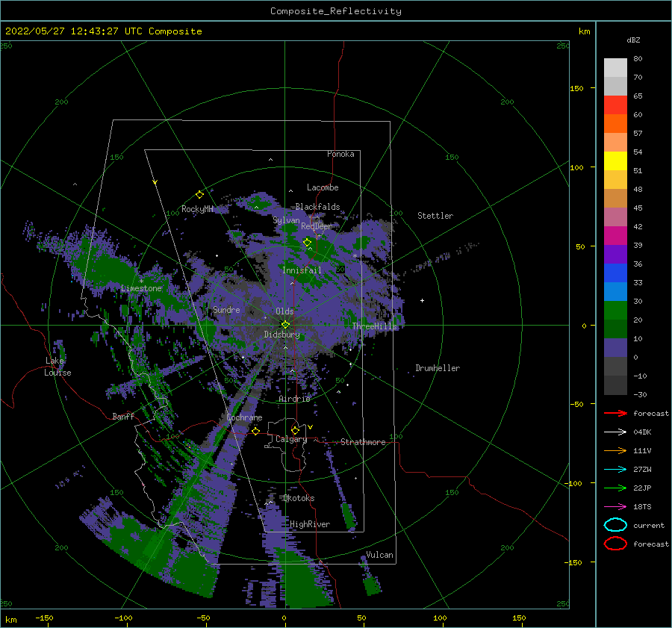Click the ThreeHills city label
672x628 pixels.
pyautogui.click(x=375, y=326)
